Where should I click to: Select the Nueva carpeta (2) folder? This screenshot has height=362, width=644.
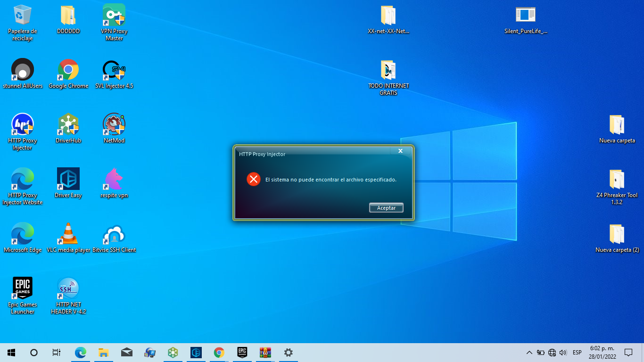[617, 238]
